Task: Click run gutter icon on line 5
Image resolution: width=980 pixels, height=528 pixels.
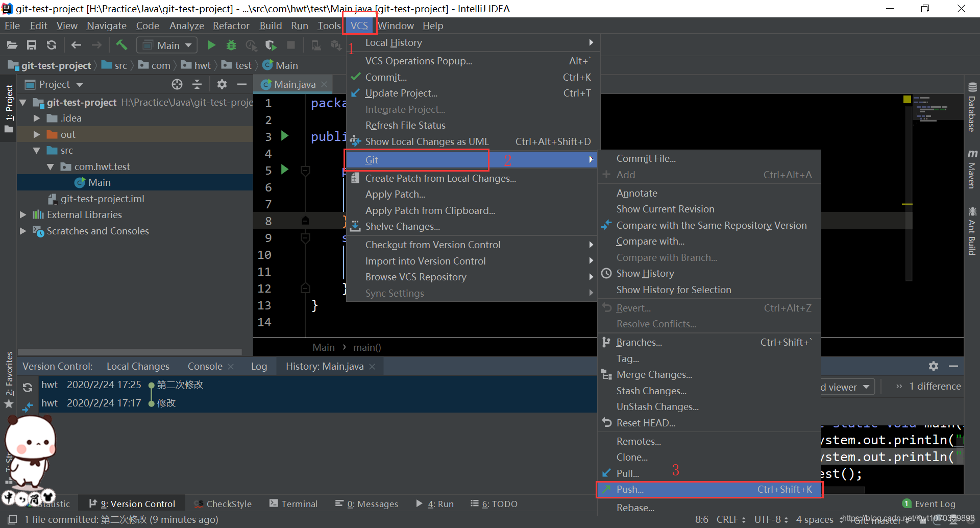Action: click(285, 170)
